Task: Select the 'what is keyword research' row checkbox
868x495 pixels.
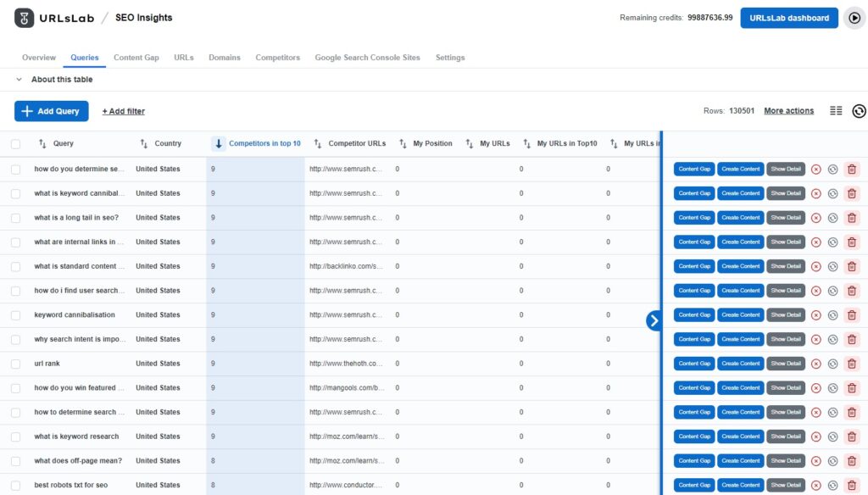Action: pos(15,437)
